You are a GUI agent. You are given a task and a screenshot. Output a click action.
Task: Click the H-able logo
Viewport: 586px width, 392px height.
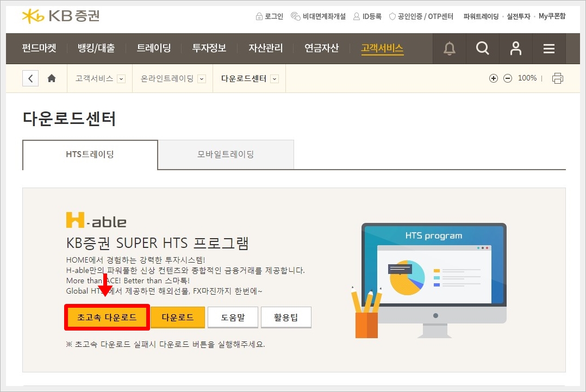(96, 220)
